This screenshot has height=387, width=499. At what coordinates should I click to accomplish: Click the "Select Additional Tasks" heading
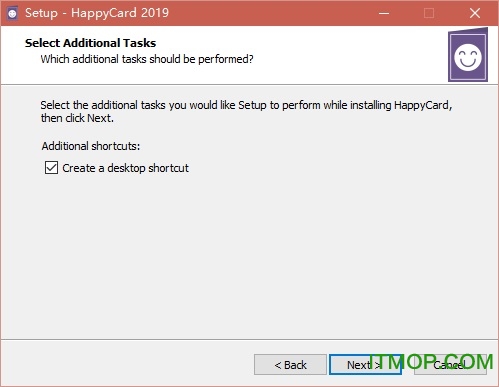tap(90, 43)
